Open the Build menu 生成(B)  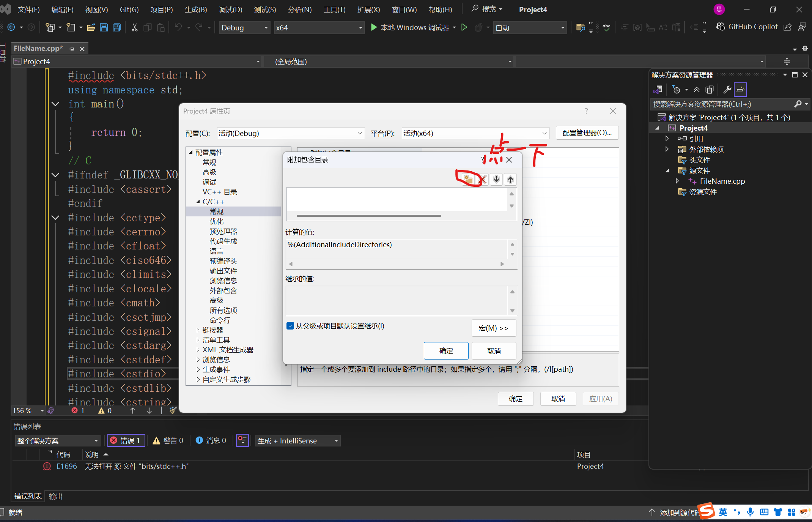coord(195,9)
